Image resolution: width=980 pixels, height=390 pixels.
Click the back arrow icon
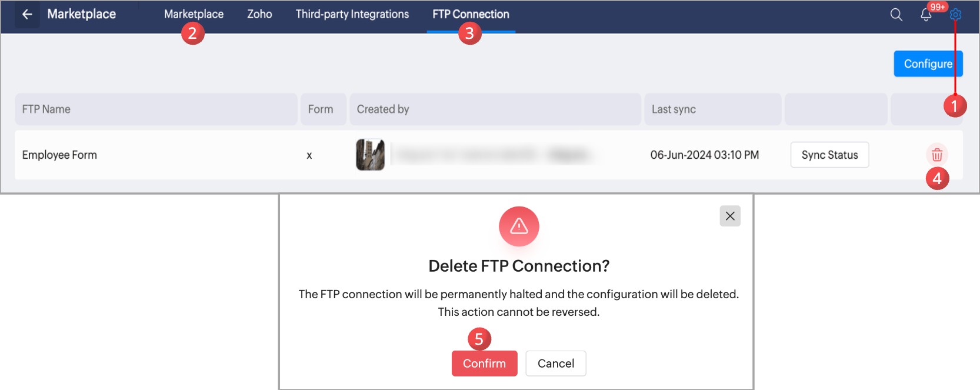click(x=27, y=14)
